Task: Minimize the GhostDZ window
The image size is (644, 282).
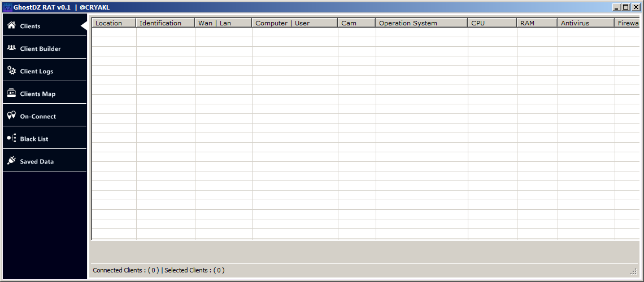Action: click(616, 7)
